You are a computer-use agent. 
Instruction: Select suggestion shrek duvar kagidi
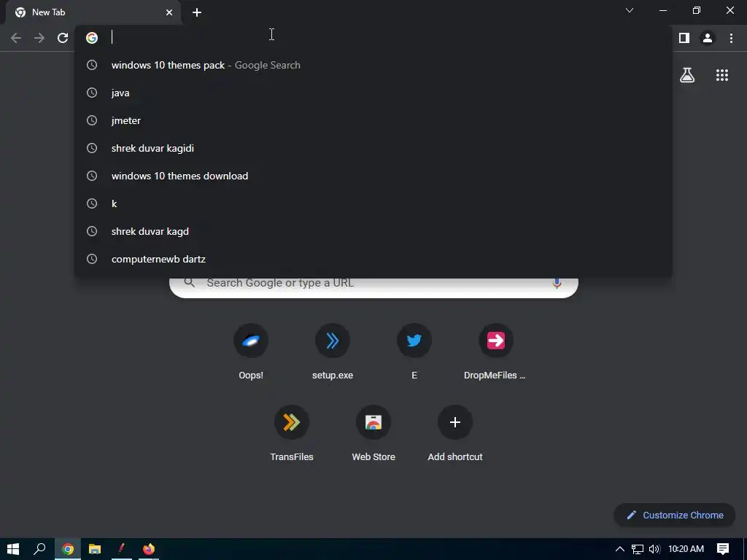click(x=373, y=148)
